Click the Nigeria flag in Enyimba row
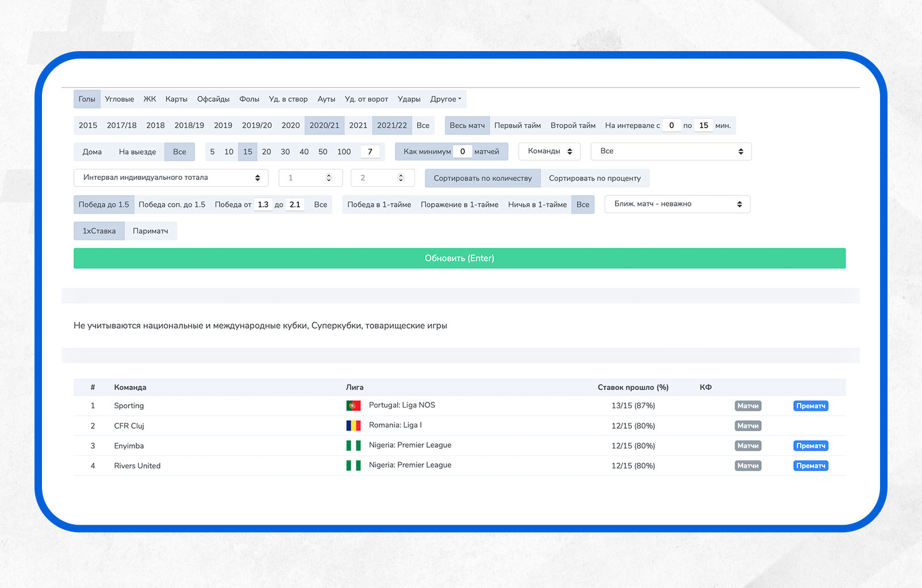This screenshot has width=922, height=588. pos(353,445)
